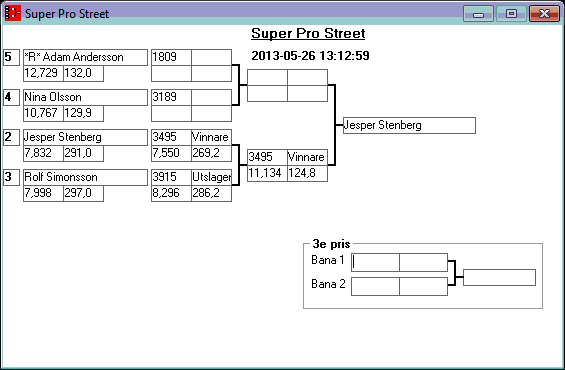The image size is (565, 370).
Task: Click the 3189 start number cell
Action: (171, 97)
